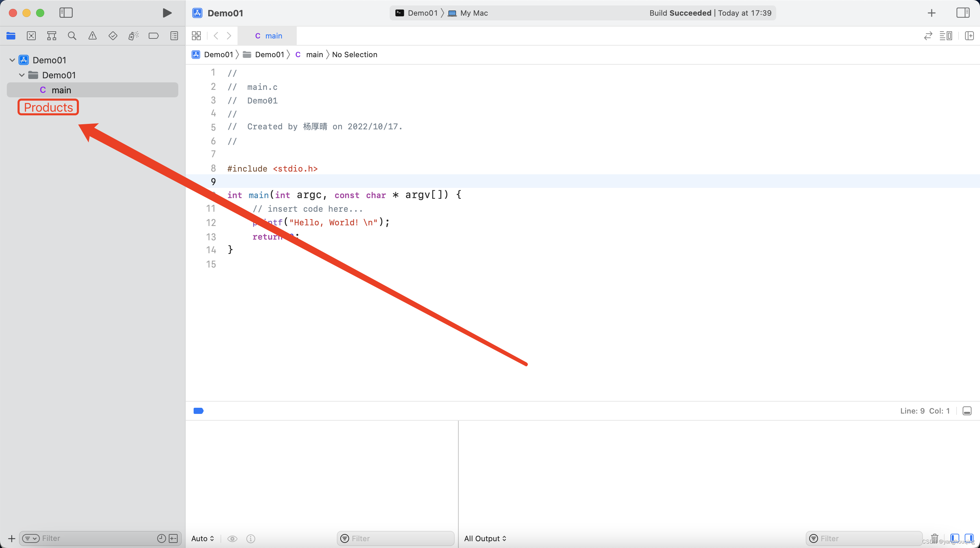Open the All Output console dropdown
The width and height of the screenshot is (980, 548).
(x=485, y=538)
